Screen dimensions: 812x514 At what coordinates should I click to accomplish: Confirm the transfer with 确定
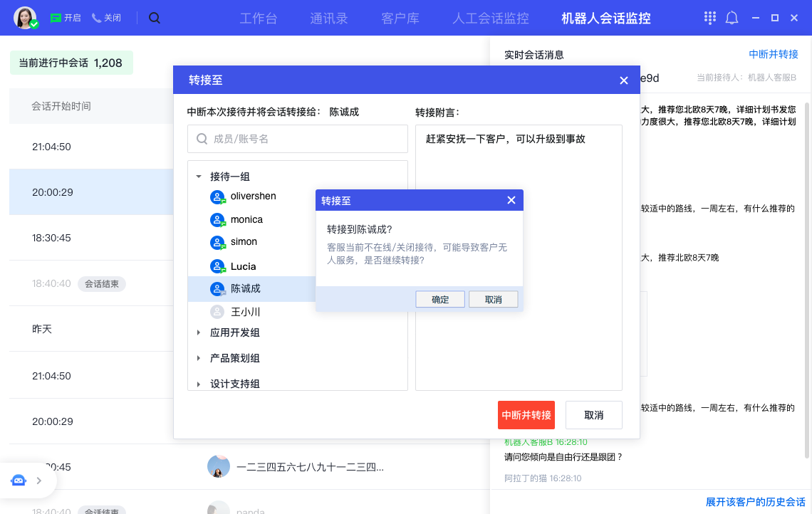tap(440, 300)
